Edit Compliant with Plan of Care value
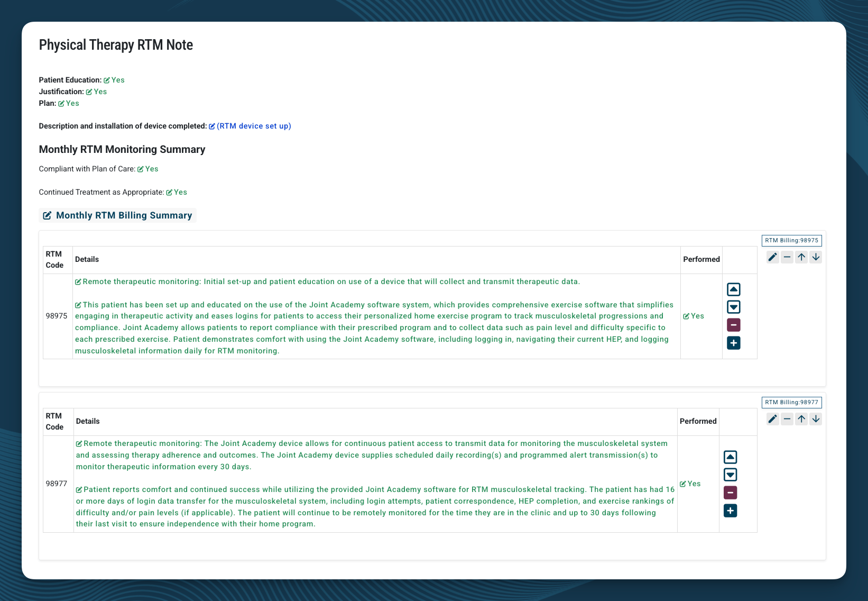Screen dimensions: 868x601 [x=148, y=169]
